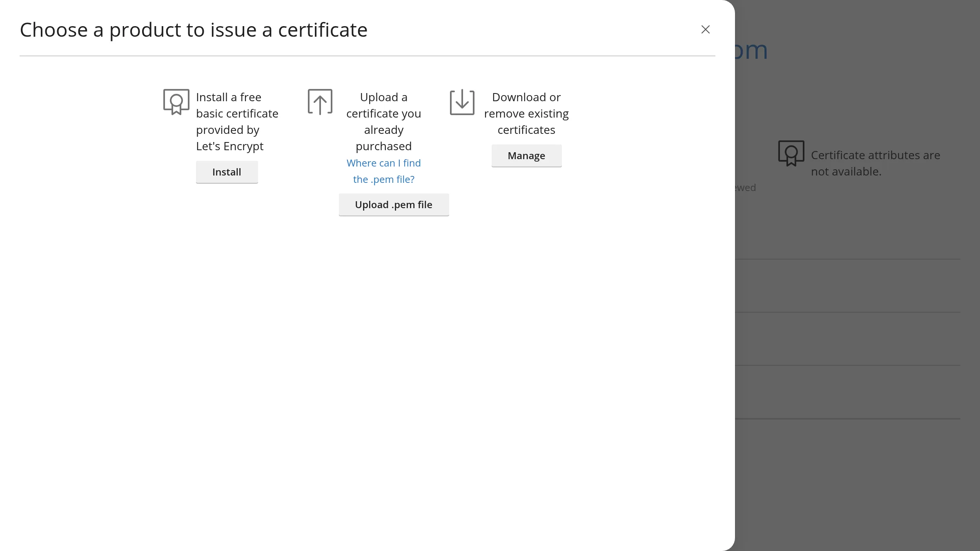Click 'Certificate attributes are not available.' text
The width and height of the screenshot is (980, 551).
(875, 163)
